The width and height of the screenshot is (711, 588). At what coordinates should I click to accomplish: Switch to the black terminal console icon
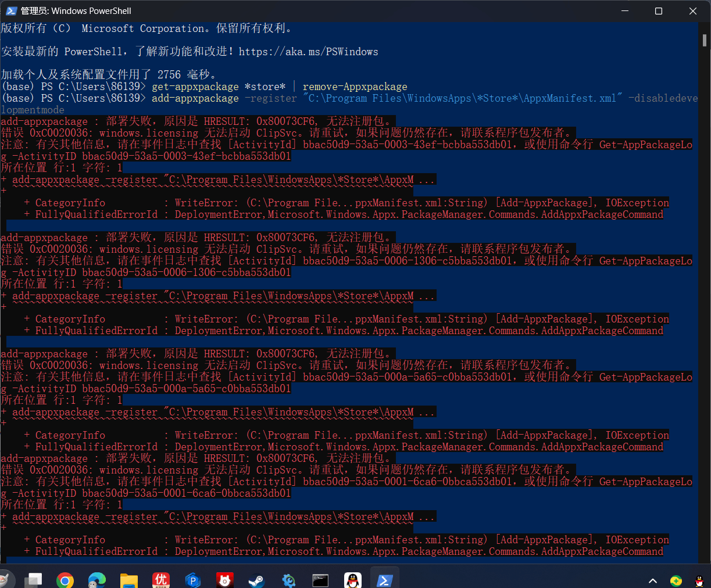pyautogui.click(x=320, y=580)
